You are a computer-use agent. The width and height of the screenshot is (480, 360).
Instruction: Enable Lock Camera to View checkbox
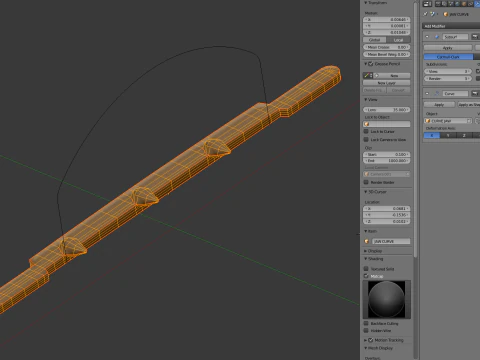coord(366,139)
